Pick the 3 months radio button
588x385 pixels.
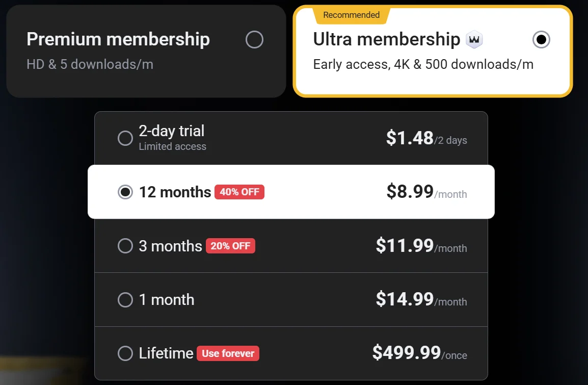125,246
